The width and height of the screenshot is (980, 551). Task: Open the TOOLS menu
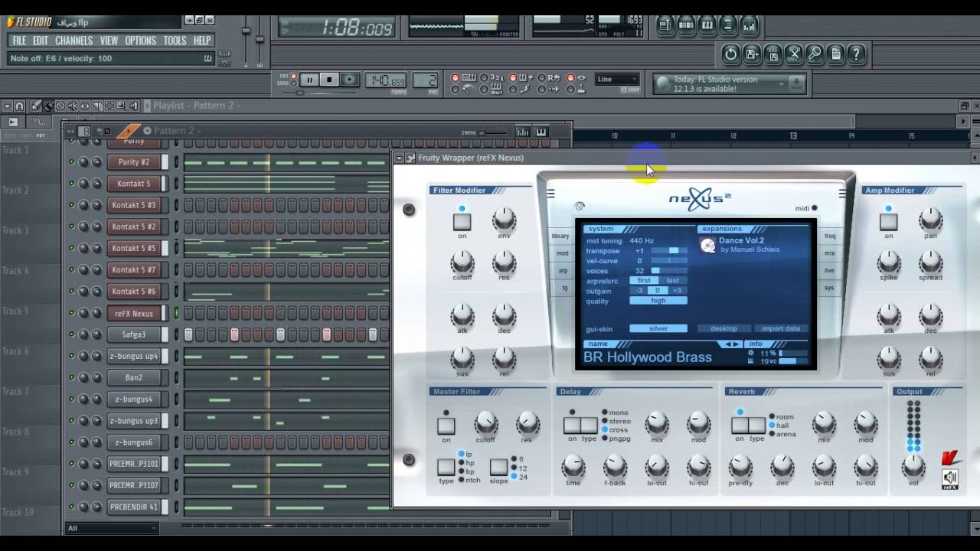pyautogui.click(x=175, y=41)
